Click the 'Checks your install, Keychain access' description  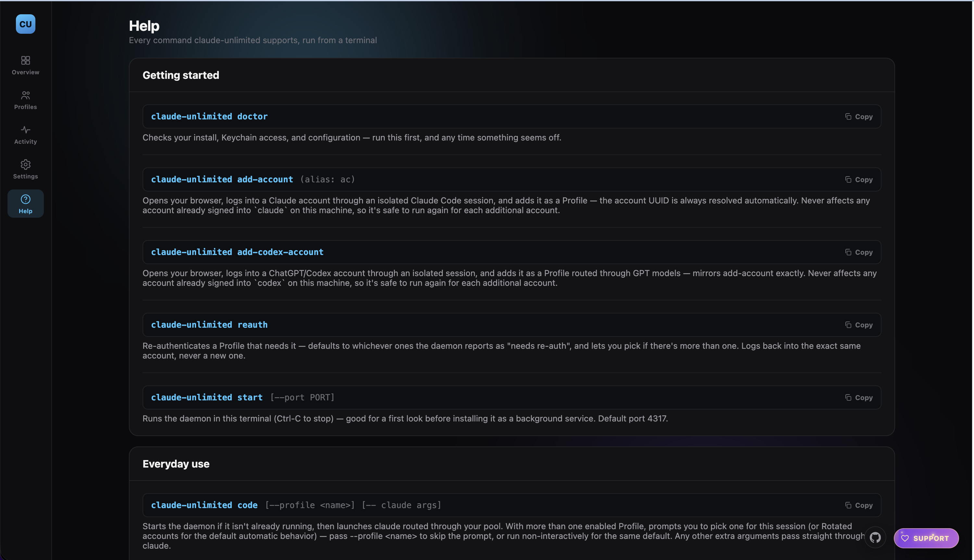click(x=352, y=137)
